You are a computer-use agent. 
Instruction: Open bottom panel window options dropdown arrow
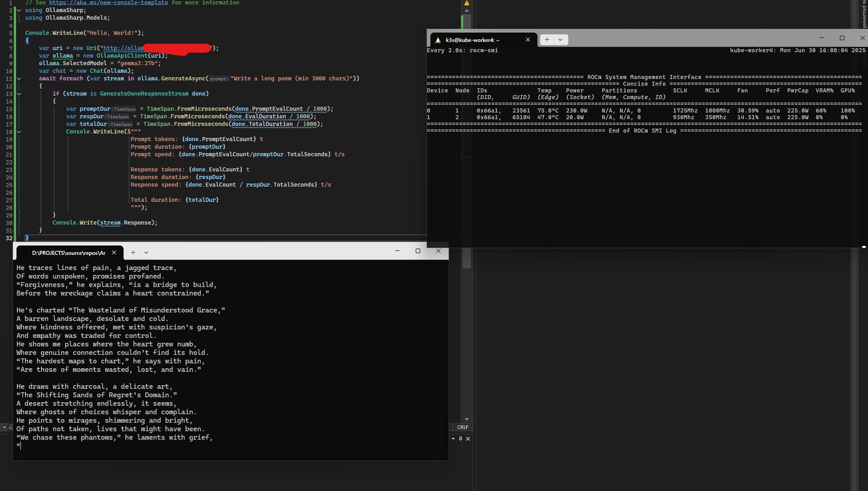pyautogui.click(x=453, y=439)
